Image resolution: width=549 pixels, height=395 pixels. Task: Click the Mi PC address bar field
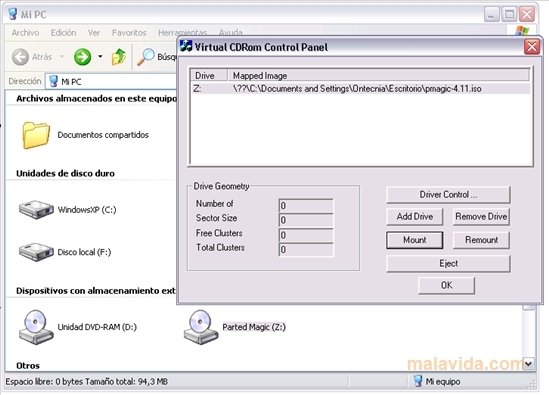(x=111, y=82)
